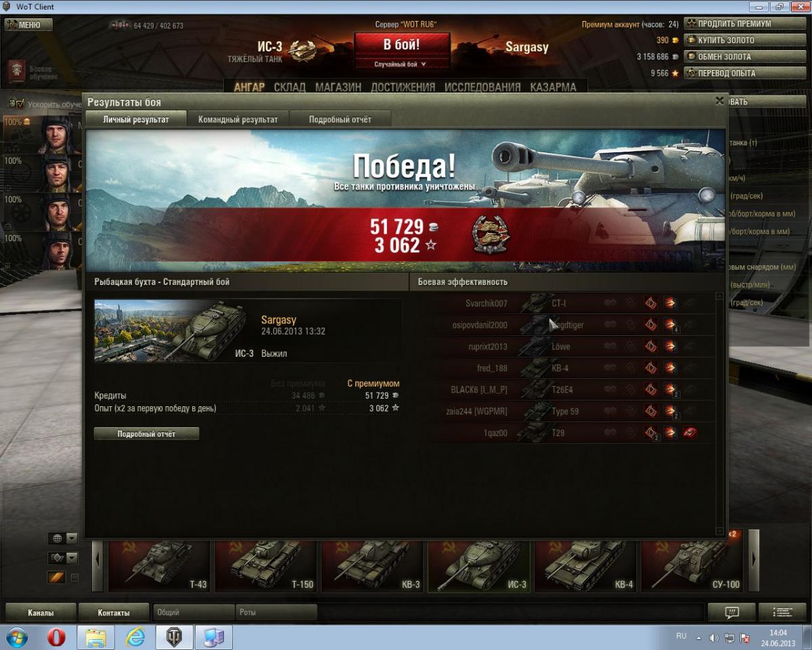Toggle the small checkbox beside orange filter

point(75,578)
